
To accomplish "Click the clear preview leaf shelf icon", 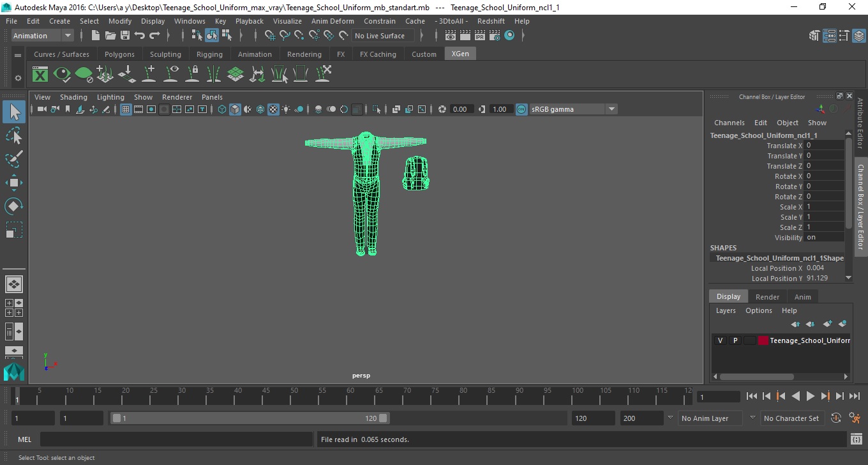I will coord(84,74).
